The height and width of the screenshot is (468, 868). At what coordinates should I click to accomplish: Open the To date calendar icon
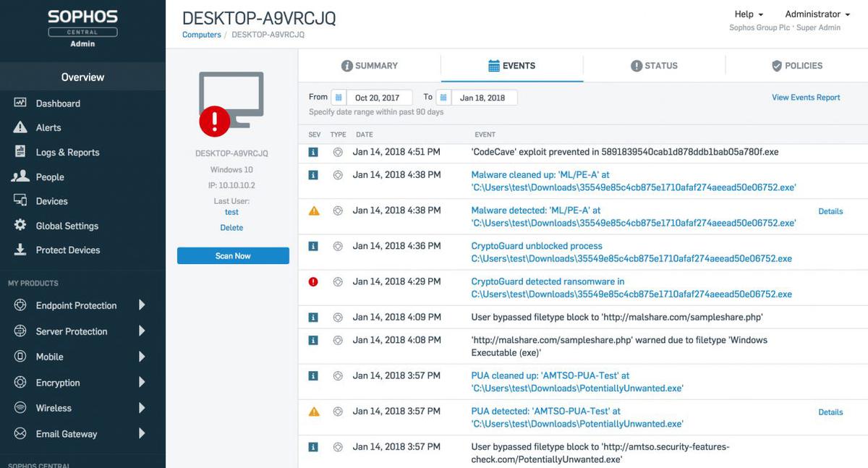[443, 97]
